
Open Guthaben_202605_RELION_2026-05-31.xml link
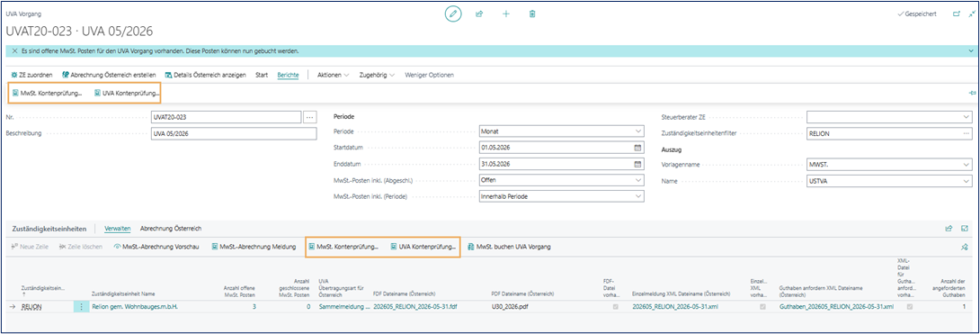click(836, 307)
